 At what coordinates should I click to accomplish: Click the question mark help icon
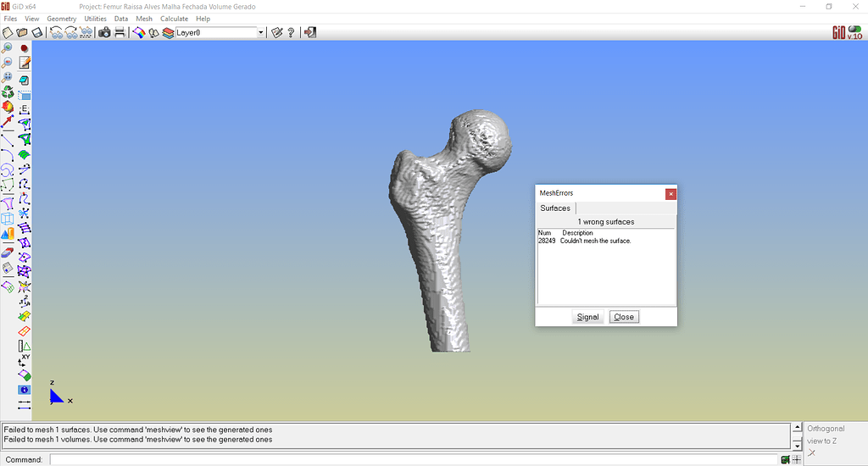[x=291, y=32]
